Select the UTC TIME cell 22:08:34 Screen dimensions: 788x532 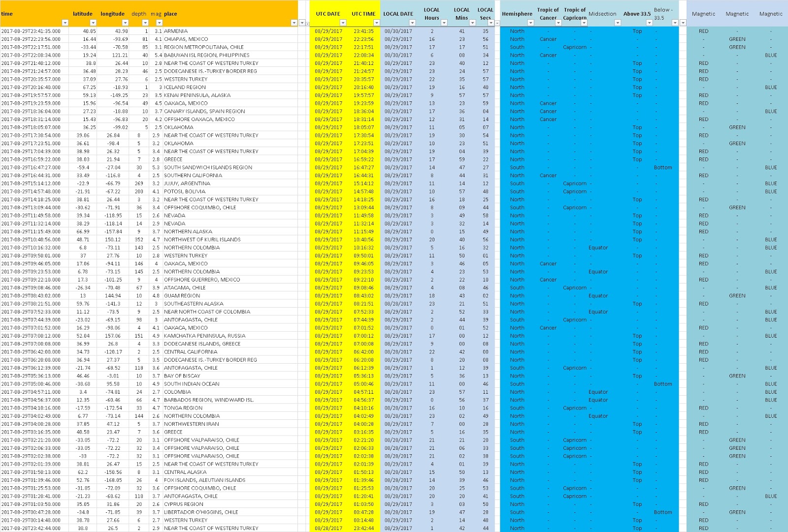point(363,55)
